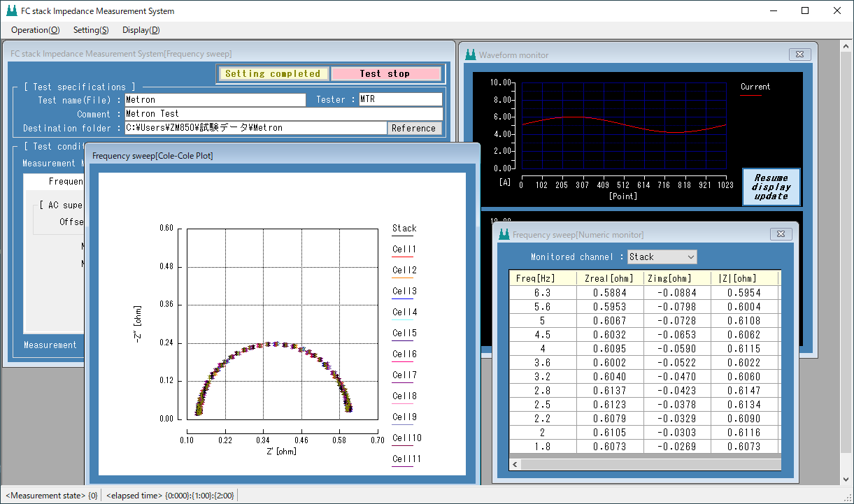The width and height of the screenshot is (854, 504).
Task: Open the Display menu
Action: [x=141, y=30]
